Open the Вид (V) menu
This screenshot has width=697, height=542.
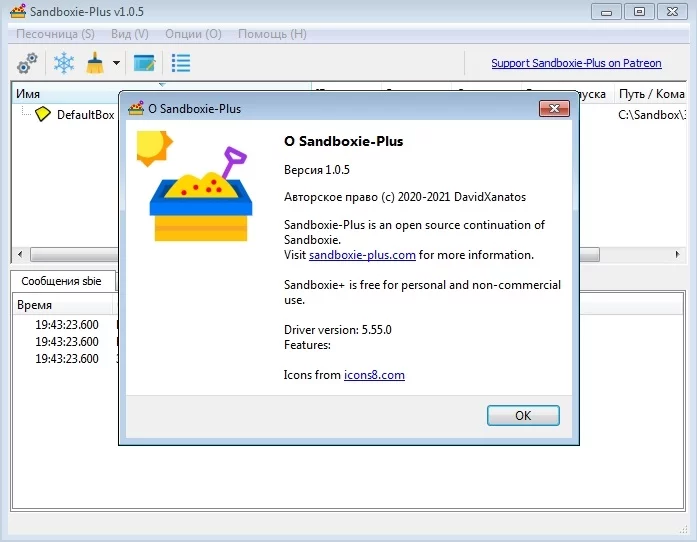click(x=129, y=34)
